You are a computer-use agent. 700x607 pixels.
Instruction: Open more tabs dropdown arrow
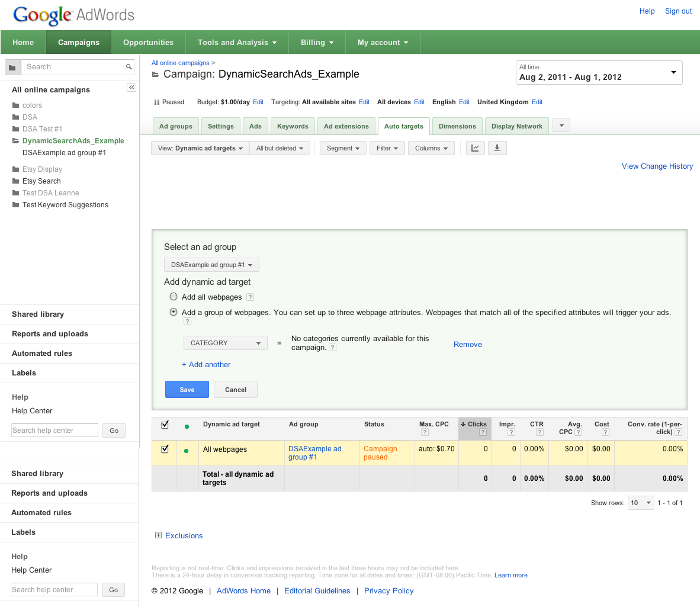[561, 126]
